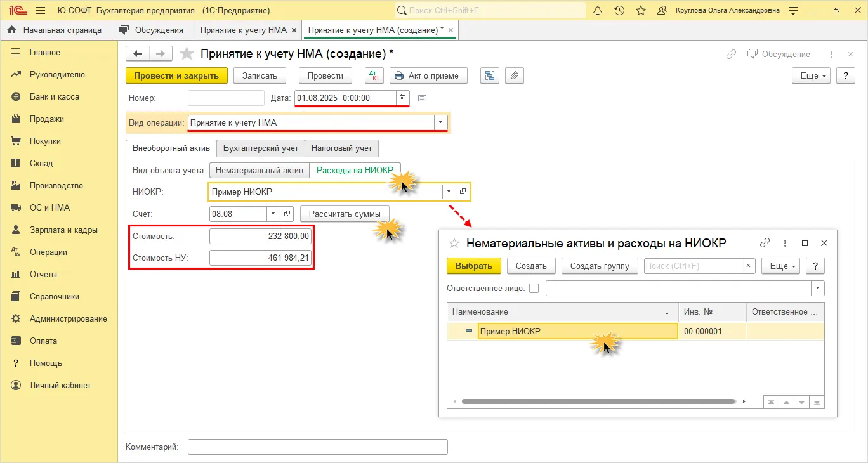The image size is (868, 463).
Task: Open document three-dot options menu
Action: point(832,54)
